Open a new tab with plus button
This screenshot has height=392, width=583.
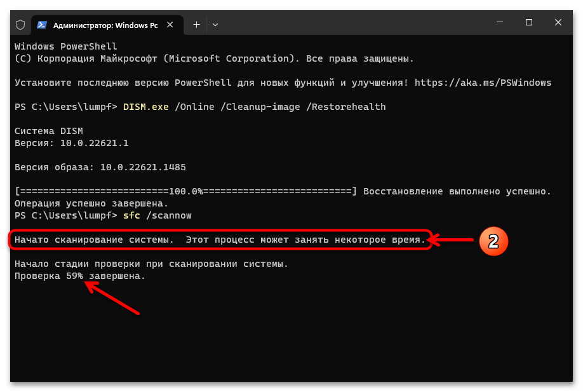pos(196,25)
